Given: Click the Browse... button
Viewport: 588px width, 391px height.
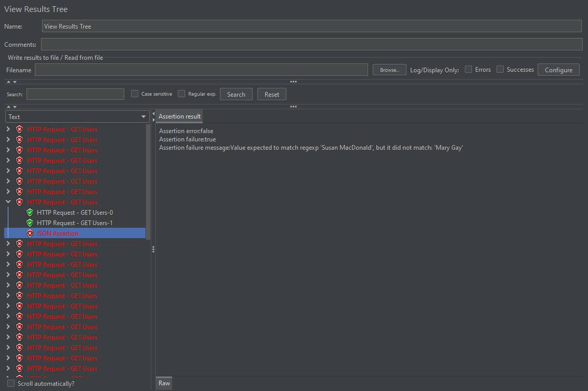Looking at the screenshot, I should [389, 70].
